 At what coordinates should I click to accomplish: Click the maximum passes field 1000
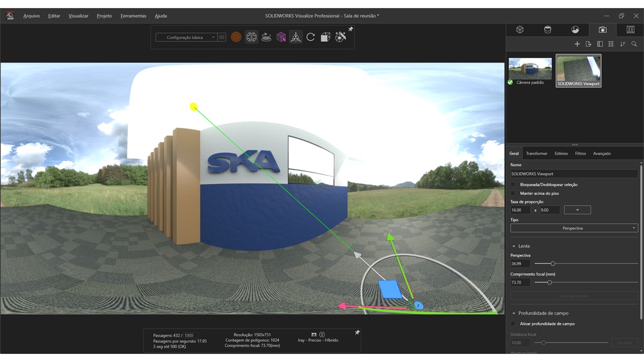point(190,335)
